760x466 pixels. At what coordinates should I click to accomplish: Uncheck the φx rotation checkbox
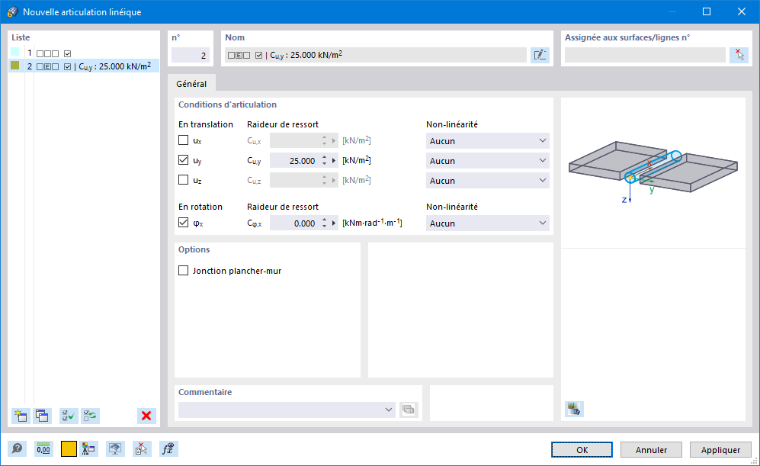(x=183, y=223)
